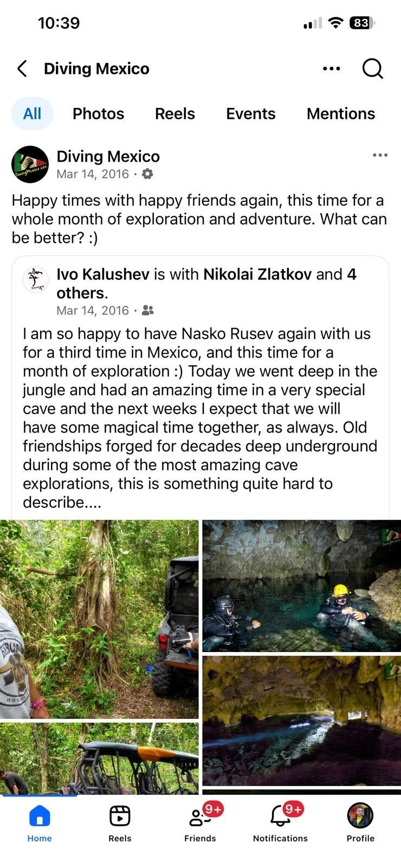Open the Notifications bell
The width and height of the screenshot is (401, 868).
[280, 823]
